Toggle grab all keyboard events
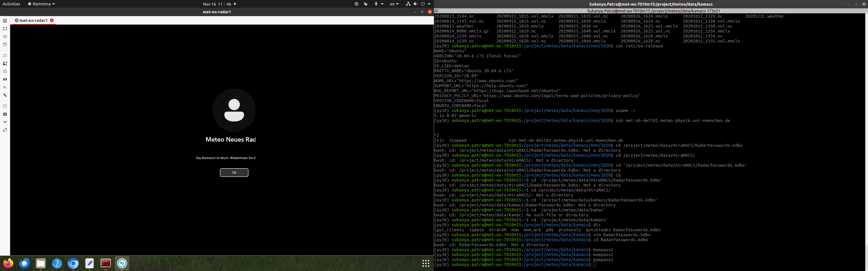This screenshot has width=868, height=271. click(5, 79)
